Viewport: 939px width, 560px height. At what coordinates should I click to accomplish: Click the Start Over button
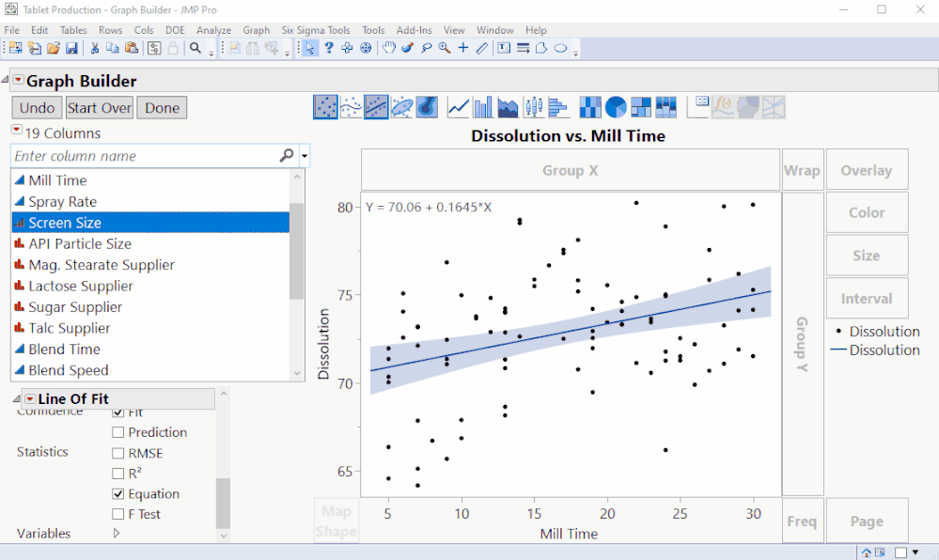click(x=100, y=108)
